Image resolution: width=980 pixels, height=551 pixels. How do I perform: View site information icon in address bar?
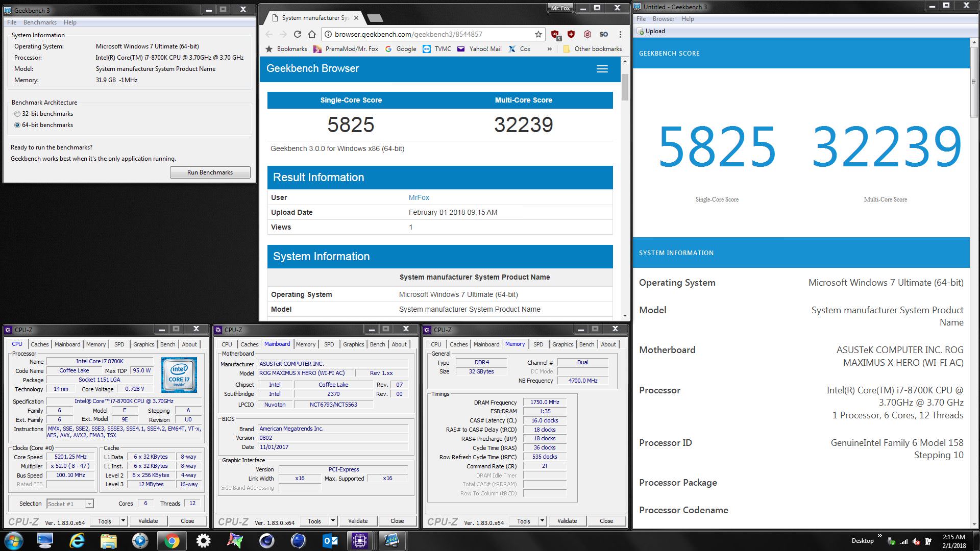tap(328, 34)
